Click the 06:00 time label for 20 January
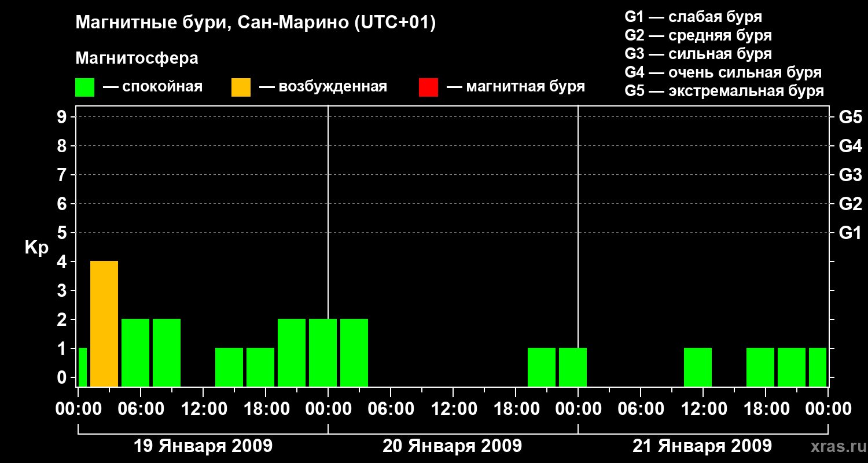This screenshot has width=868, height=463. tap(391, 409)
